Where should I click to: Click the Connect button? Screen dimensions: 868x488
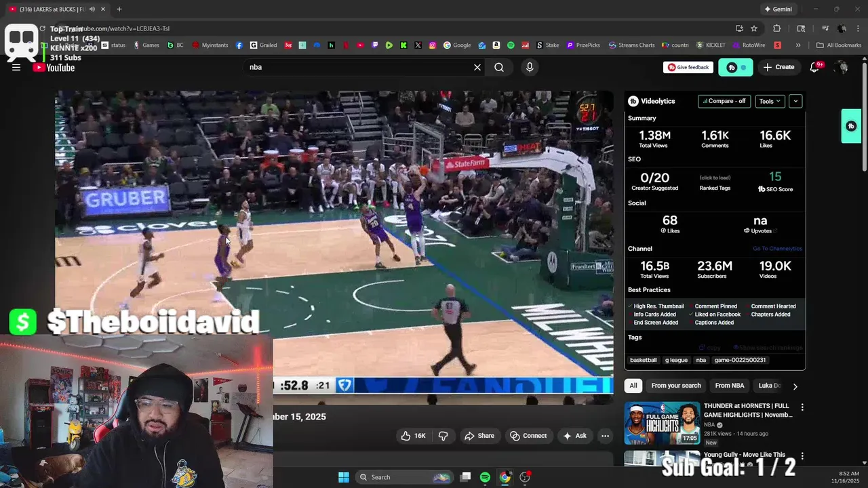[x=528, y=436]
